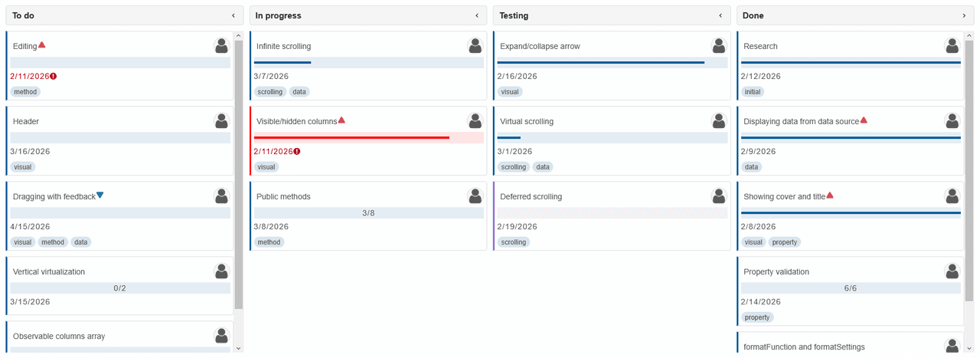The height and width of the screenshot is (358, 980).
Task: Click the Vertical virtualization 0/2 checklist progress
Action: [119, 288]
